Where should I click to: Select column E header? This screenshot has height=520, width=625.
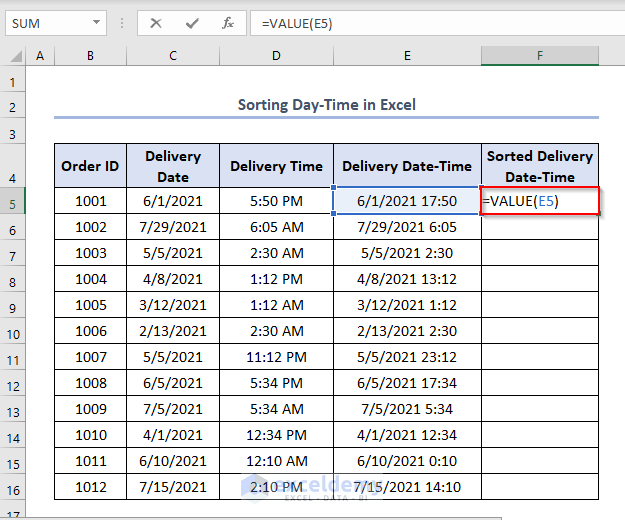pyautogui.click(x=406, y=57)
